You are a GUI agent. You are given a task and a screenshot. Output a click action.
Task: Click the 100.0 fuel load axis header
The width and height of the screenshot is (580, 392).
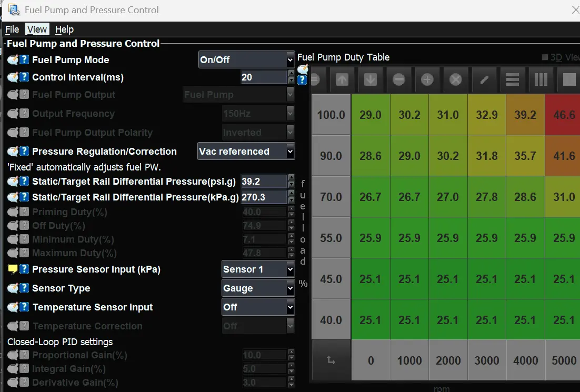tap(331, 115)
